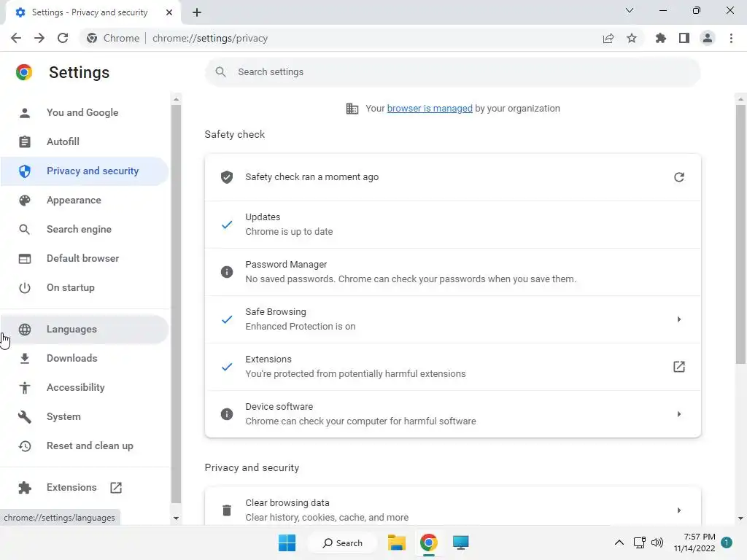Open System settings section
Screen dimensions: 747x560
[x=85, y=416]
